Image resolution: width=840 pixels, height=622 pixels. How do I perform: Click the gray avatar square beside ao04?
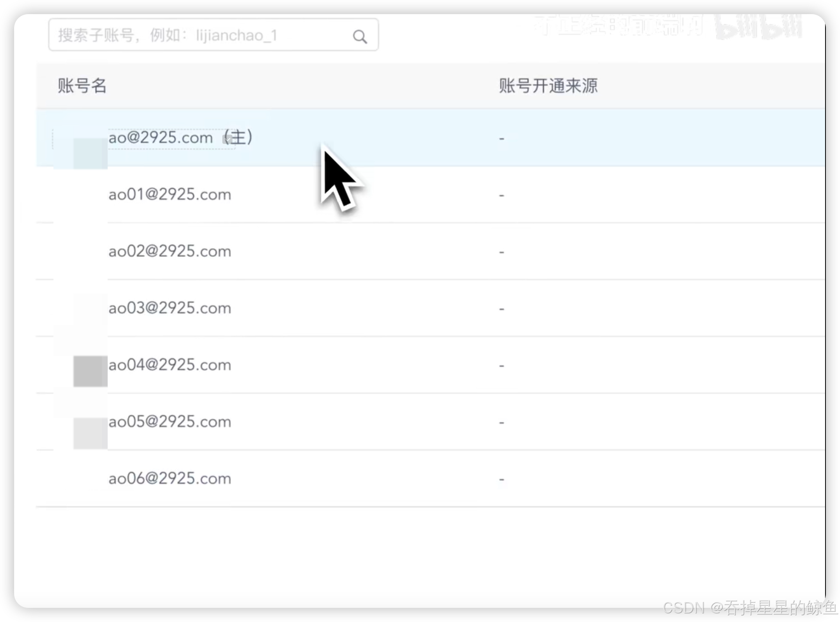pos(90,371)
